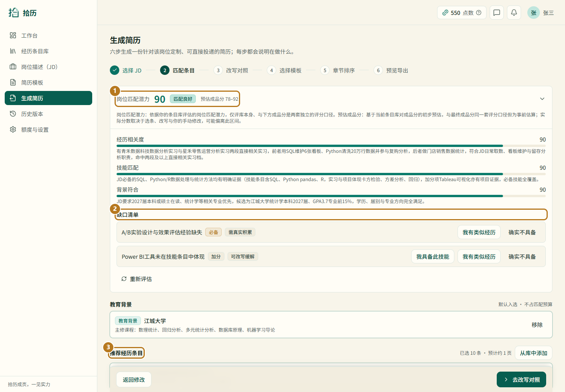This screenshot has height=392, width=565.
Task: Open 历史版本 from the sidebar
Action: tap(48, 114)
